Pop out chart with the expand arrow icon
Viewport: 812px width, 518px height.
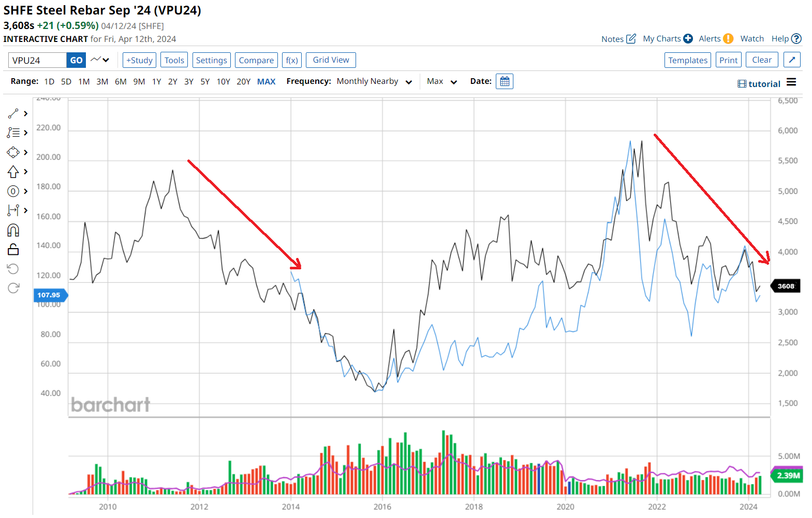pos(792,60)
